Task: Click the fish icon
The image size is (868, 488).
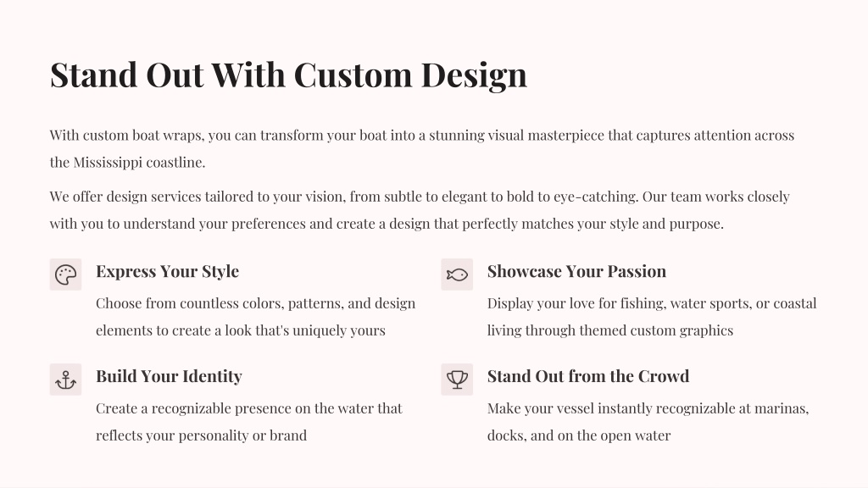Action: coord(457,274)
